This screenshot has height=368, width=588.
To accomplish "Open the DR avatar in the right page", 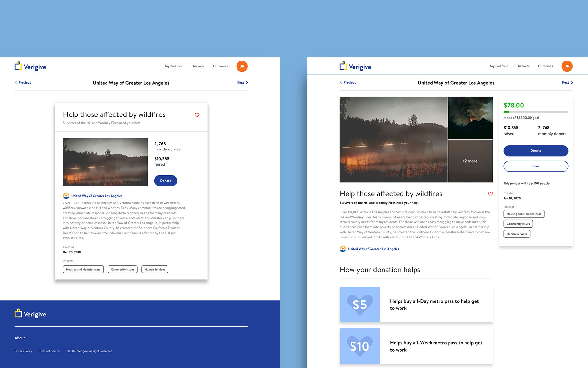I will coord(567,66).
